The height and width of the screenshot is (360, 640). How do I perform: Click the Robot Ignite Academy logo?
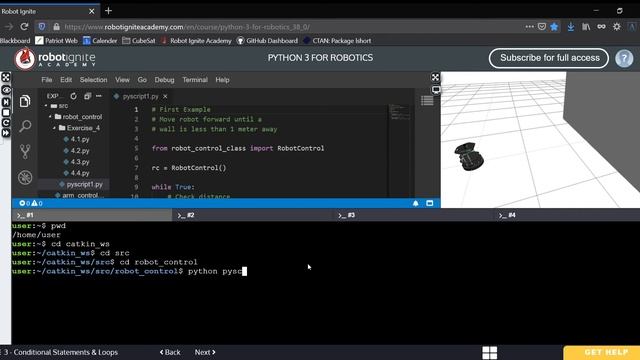pyautogui.click(x=55, y=59)
